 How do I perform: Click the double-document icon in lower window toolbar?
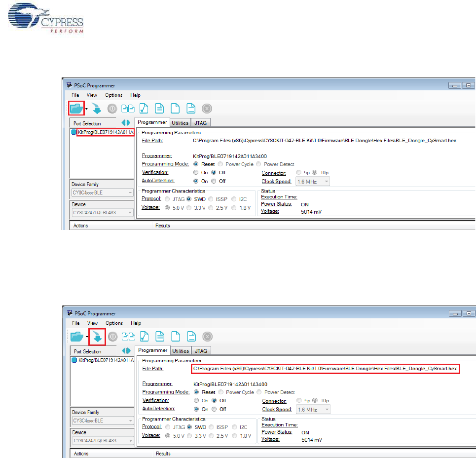point(128,337)
